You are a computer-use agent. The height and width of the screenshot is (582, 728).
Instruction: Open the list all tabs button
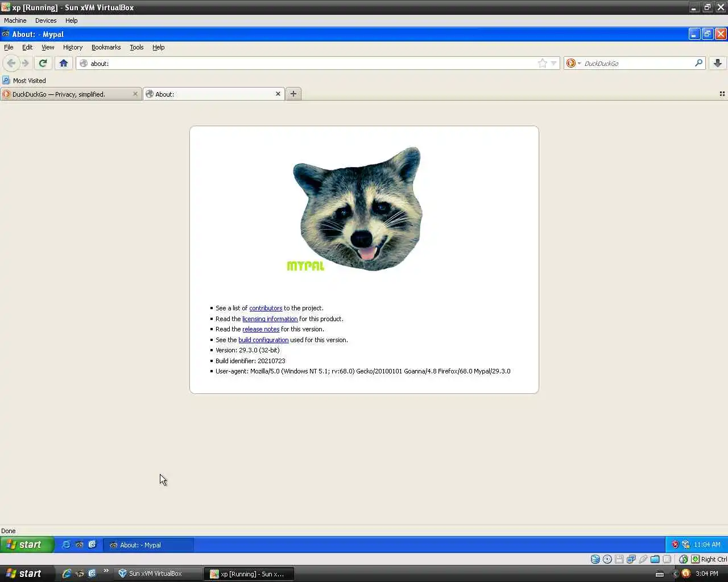722,94
